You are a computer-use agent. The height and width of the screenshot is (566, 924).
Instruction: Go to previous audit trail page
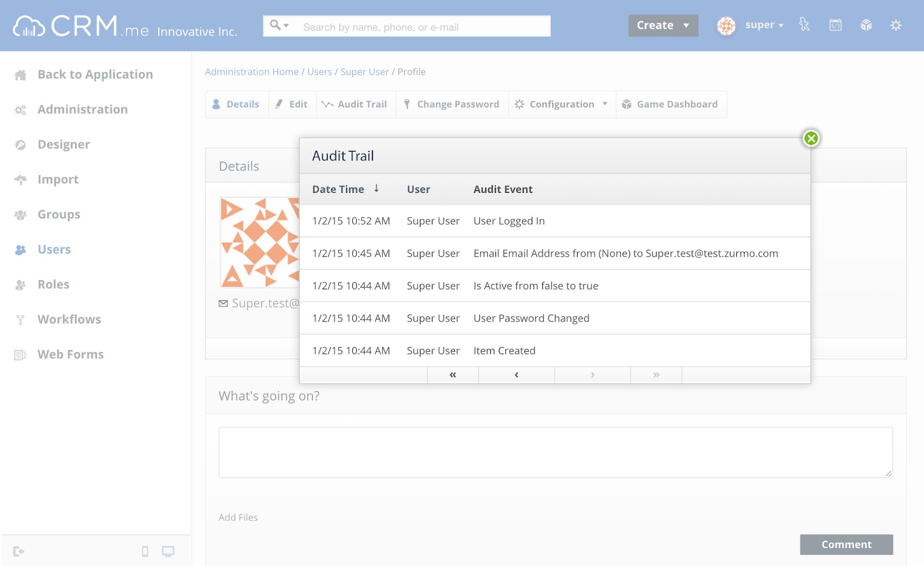pyautogui.click(x=516, y=375)
